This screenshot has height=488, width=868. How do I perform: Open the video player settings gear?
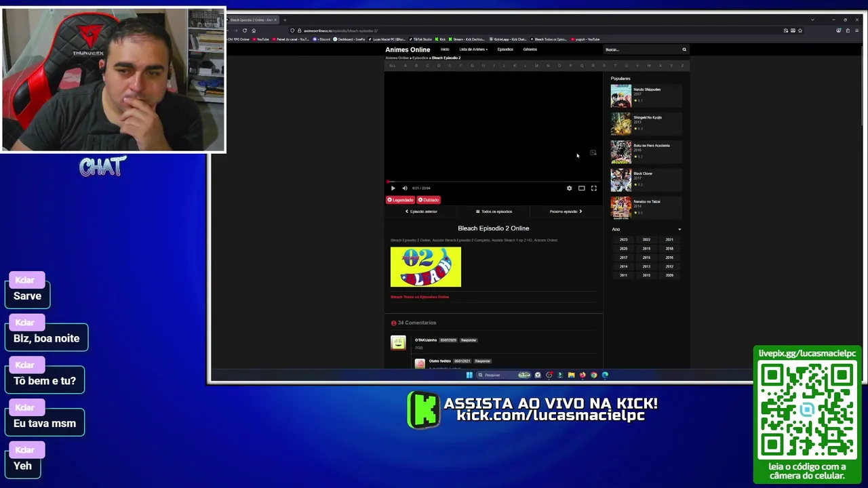click(x=569, y=188)
